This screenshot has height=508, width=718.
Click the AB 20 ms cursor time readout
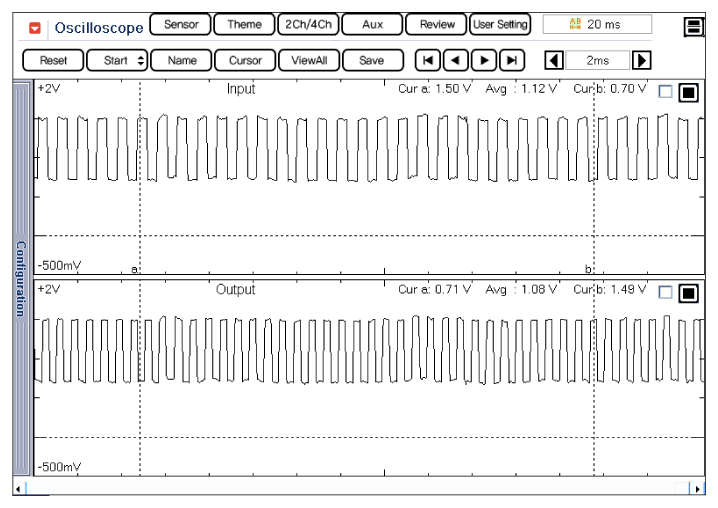597,24
